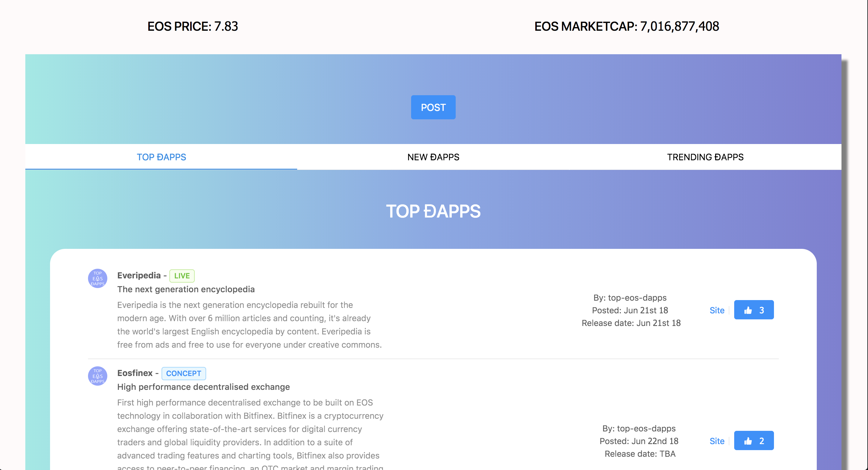Click Everipedia's Top EOS Dapps logo avatar
Viewport: 868px width, 470px height.
[x=97, y=278]
